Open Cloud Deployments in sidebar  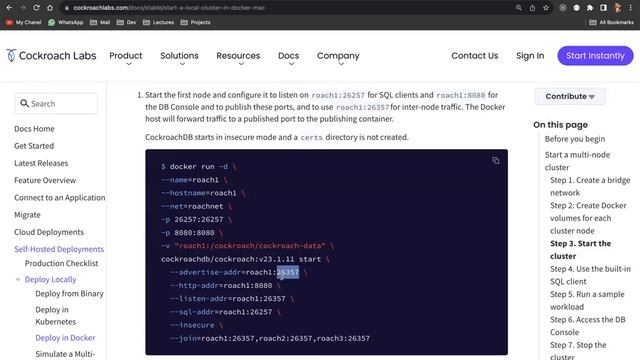[x=49, y=232]
